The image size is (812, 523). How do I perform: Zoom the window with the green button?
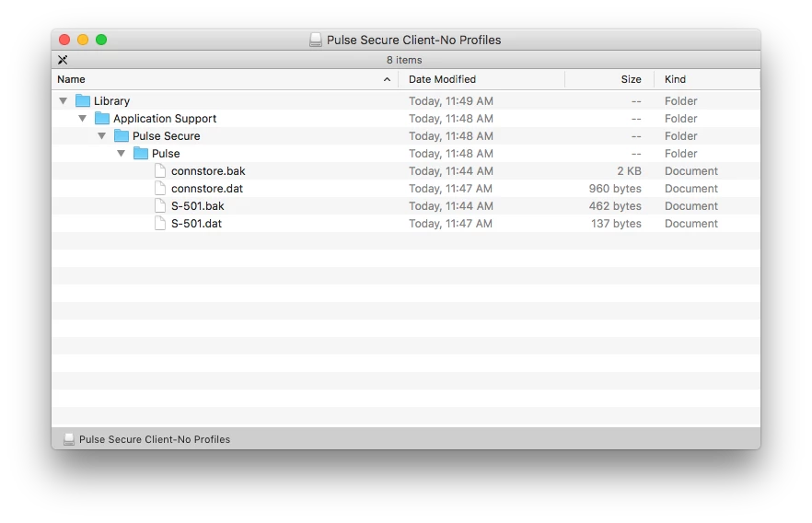101,40
